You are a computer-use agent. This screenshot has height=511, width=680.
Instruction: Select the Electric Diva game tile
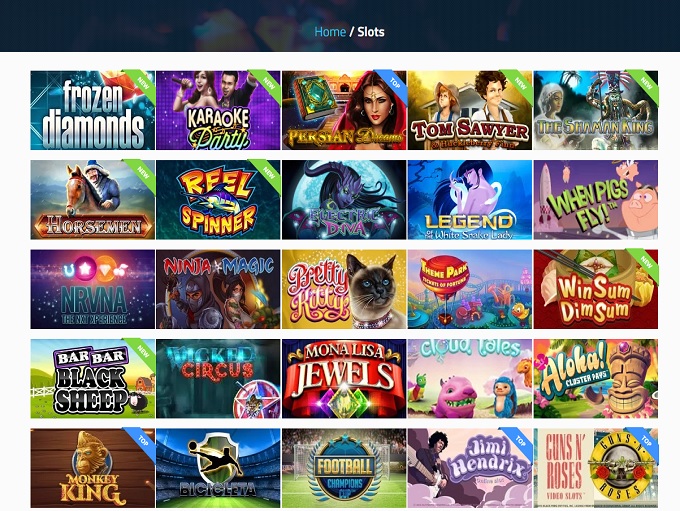point(344,200)
